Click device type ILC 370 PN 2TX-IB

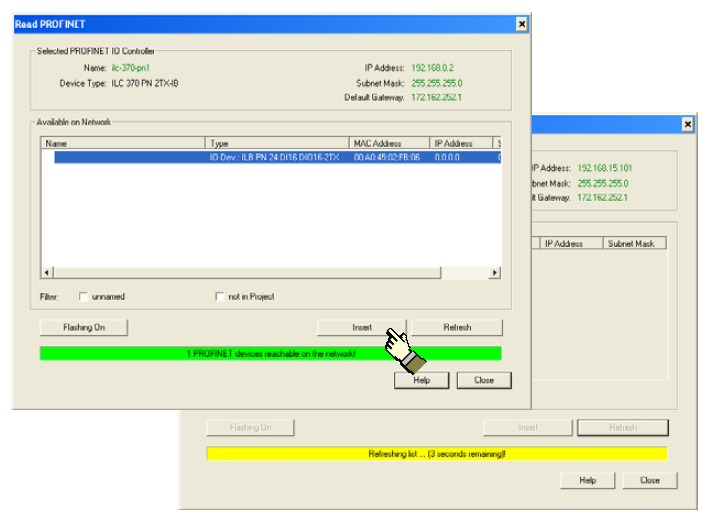click(x=145, y=83)
